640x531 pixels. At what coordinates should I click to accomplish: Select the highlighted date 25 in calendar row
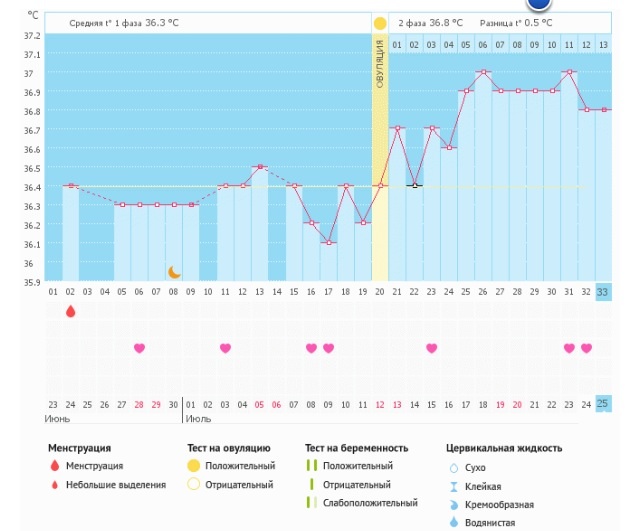(603, 403)
